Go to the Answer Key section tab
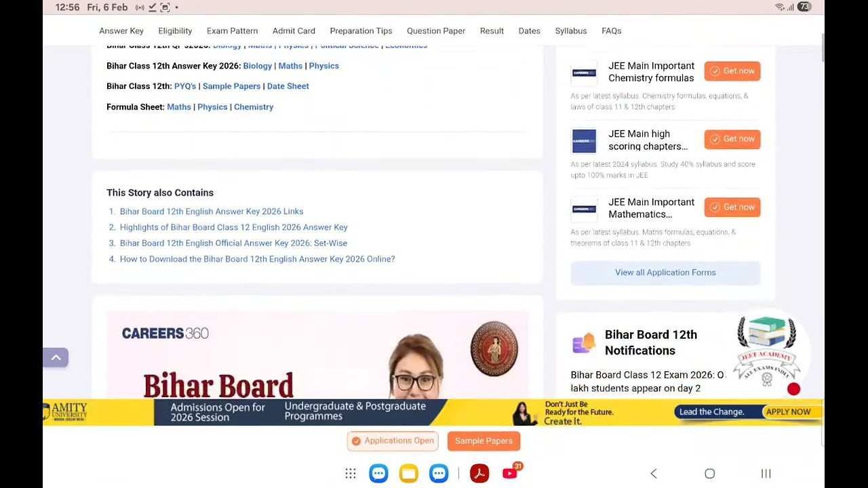Viewport: 868px width, 488px height. coord(121,30)
